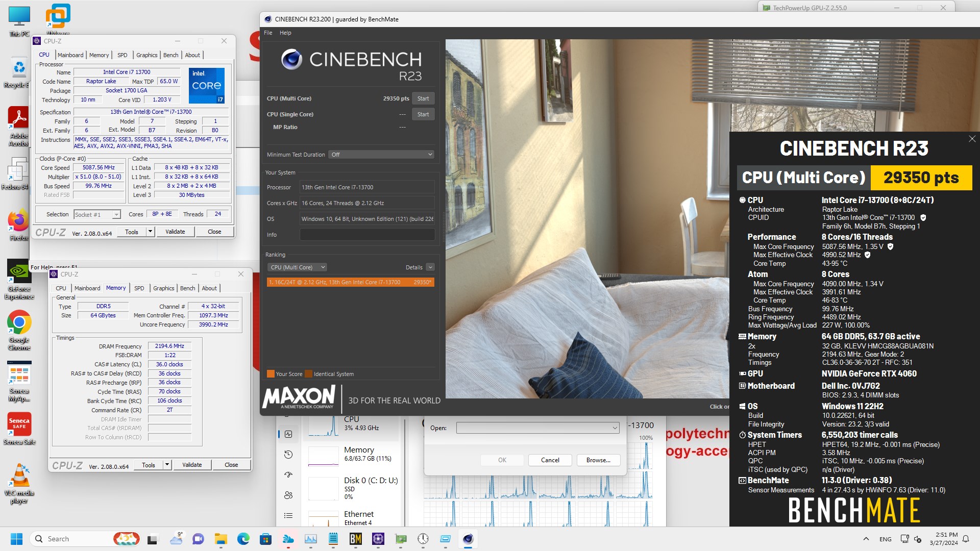Open Task Manager Details list icon
This screenshot has height=551, width=980.
(288, 515)
